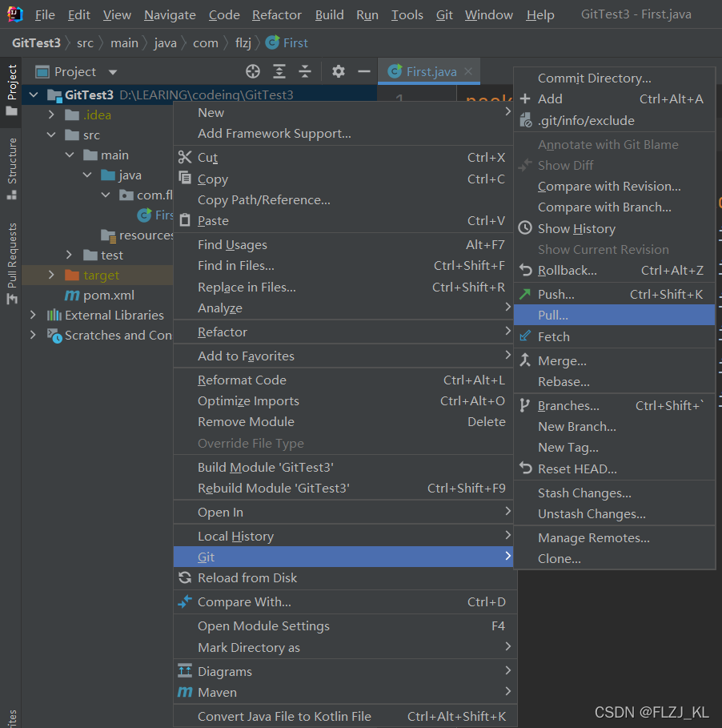
Task: Expand Scratches and Consoles node
Action: 33,335
